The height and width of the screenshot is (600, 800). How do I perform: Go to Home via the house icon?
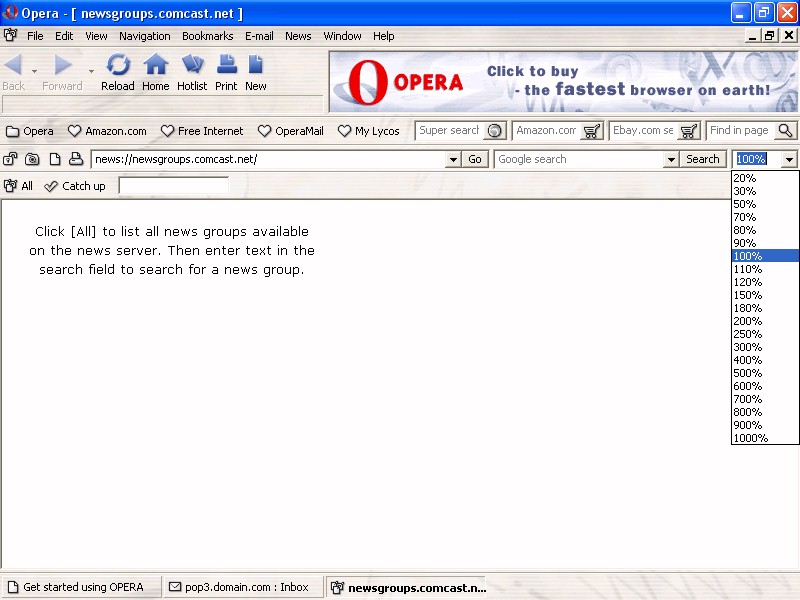[156, 65]
